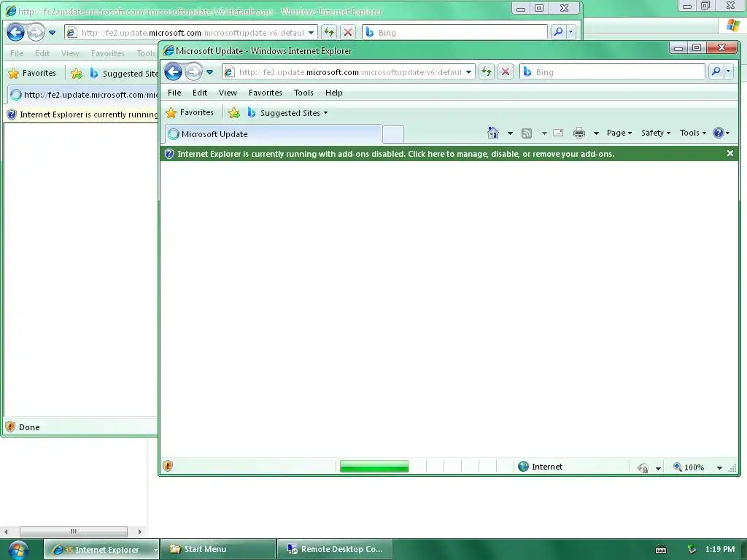Open Favorites button in background window
This screenshot has height=560, width=747.
pos(32,74)
